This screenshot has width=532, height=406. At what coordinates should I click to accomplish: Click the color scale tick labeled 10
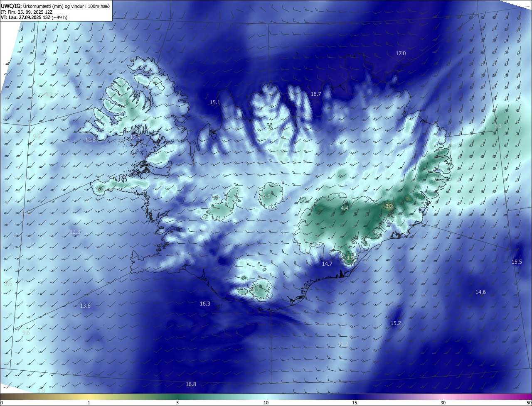[266, 403]
